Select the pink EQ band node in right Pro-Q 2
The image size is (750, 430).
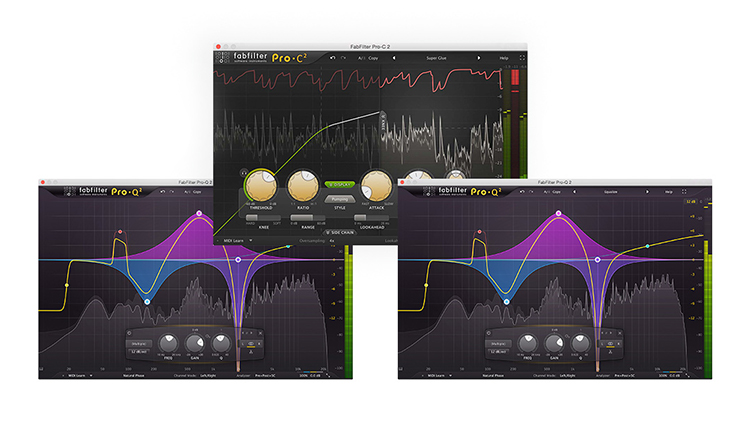click(x=559, y=213)
